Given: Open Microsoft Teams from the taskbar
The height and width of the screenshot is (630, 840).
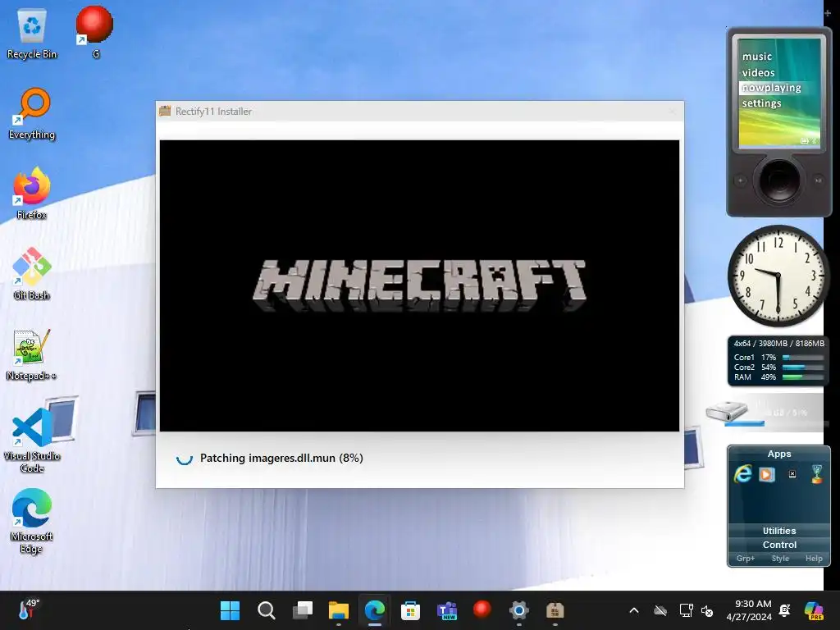Looking at the screenshot, I should pyautogui.click(x=446, y=610).
